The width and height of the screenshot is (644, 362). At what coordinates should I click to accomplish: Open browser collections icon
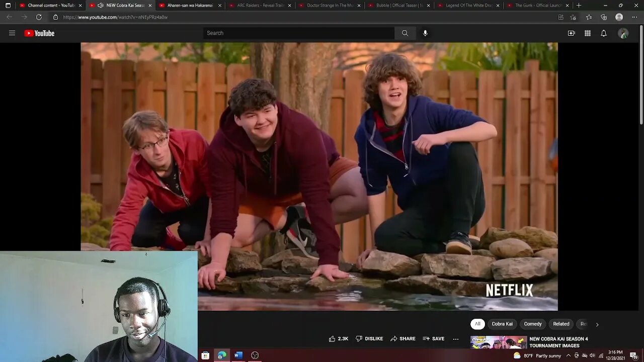(x=604, y=17)
